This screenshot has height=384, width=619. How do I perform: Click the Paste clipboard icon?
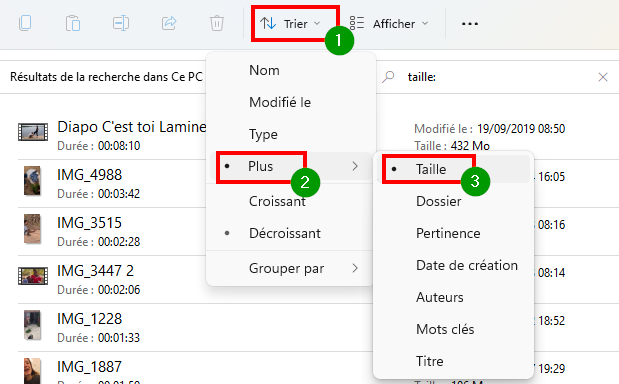point(73,23)
